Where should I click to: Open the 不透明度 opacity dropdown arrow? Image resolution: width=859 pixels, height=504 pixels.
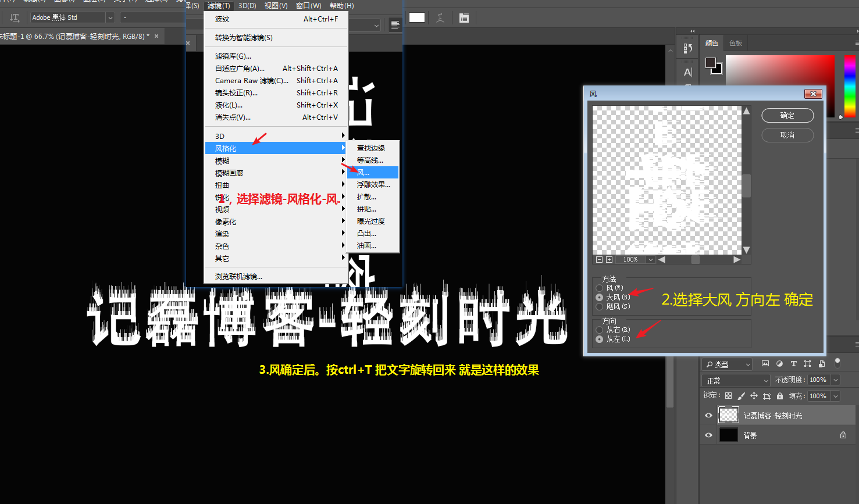[x=836, y=380]
